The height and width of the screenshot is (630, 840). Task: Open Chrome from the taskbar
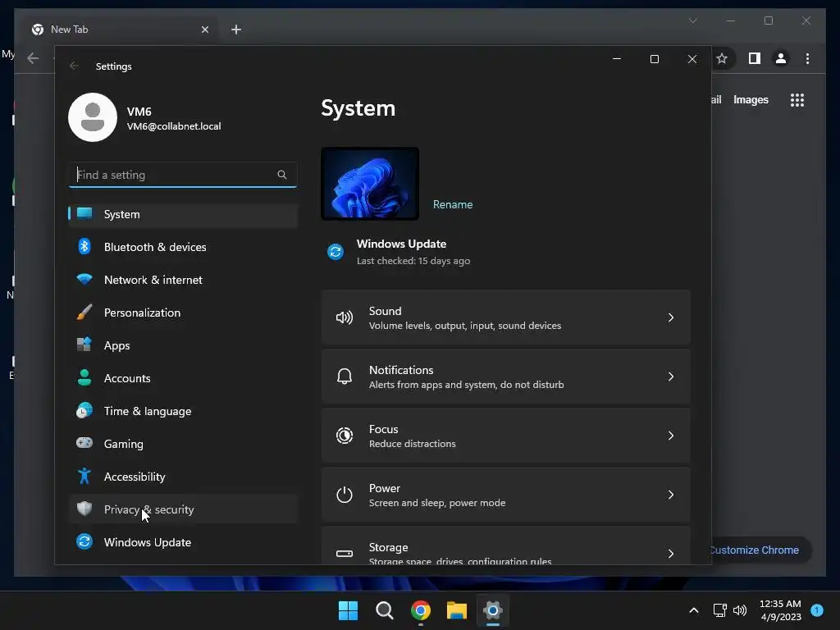pos(421,610)
